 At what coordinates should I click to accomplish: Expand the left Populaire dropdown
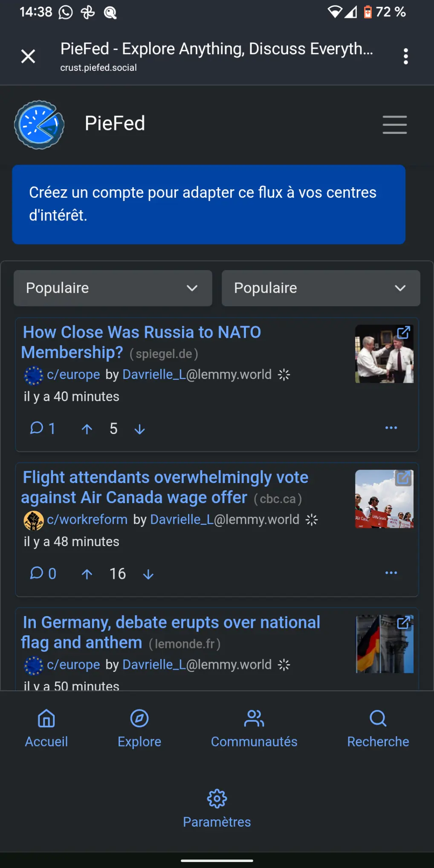(113, 288)
